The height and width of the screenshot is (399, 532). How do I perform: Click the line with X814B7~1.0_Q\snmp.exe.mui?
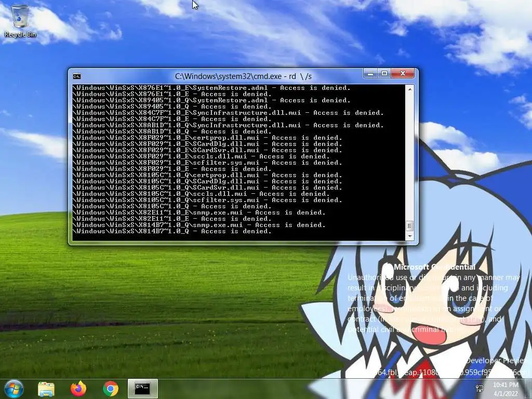pyautogui.click(x=199, y=225)
